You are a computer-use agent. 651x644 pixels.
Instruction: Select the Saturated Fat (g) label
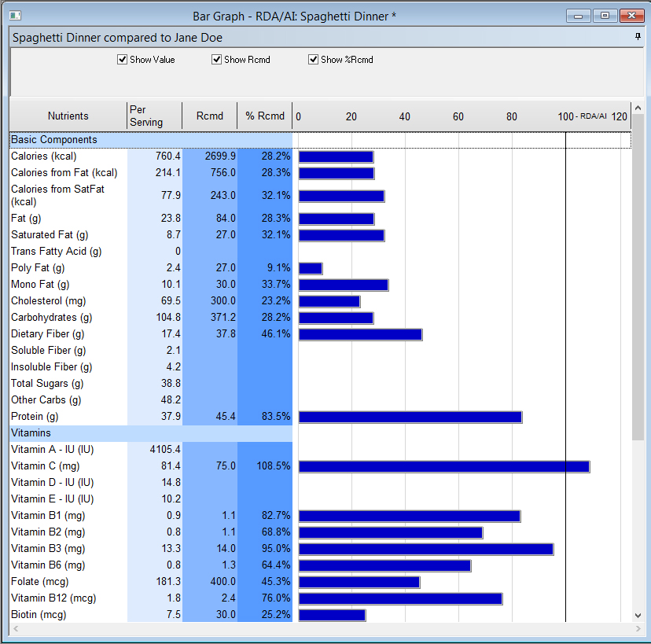coord(50,235)
